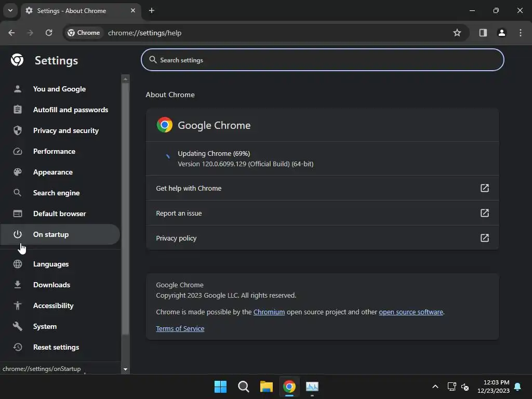This screenshot has height=399, width=532.
Task: Open a new tab with plus button
Action: coord(152,10)
